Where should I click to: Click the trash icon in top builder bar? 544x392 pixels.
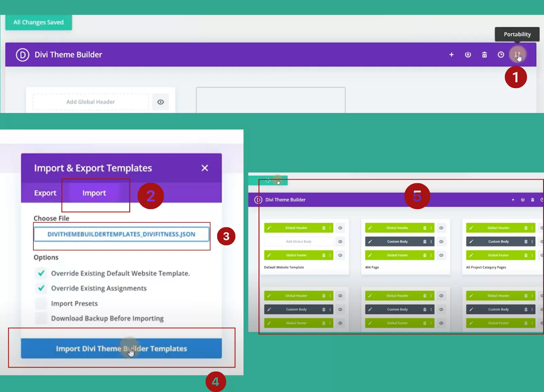pos(485,54)
